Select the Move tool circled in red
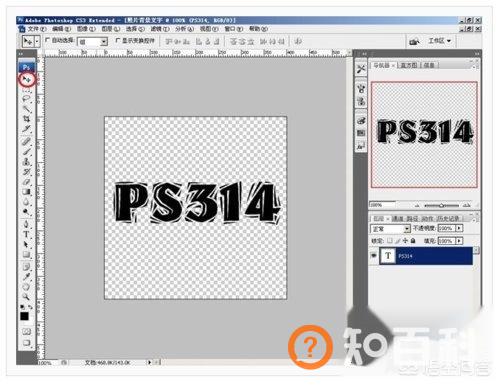The width and height of the screenshot is (500, 385). [x=27, y=80]
